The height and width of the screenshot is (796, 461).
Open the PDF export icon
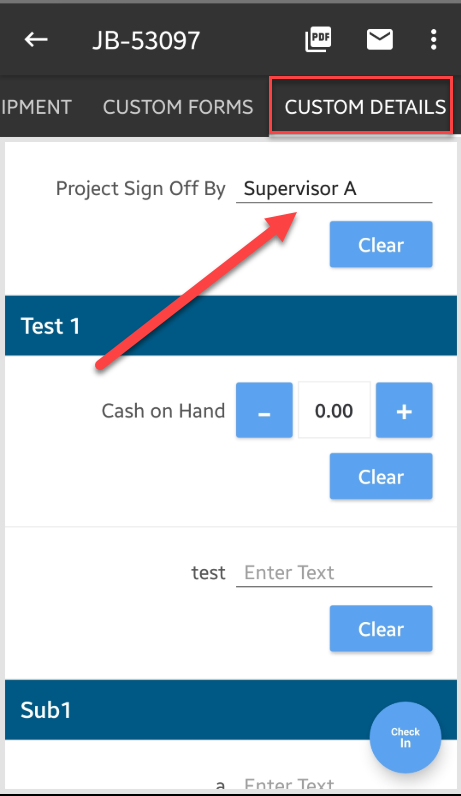click(x=318, y=39)
